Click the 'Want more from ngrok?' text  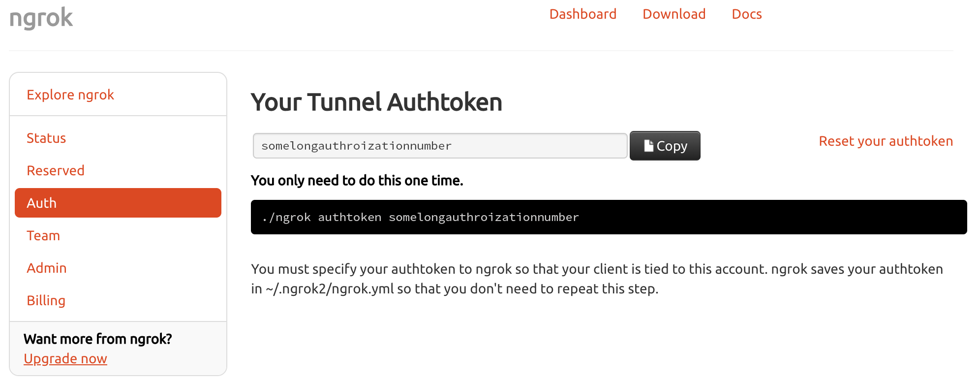(x=98, y=339)
